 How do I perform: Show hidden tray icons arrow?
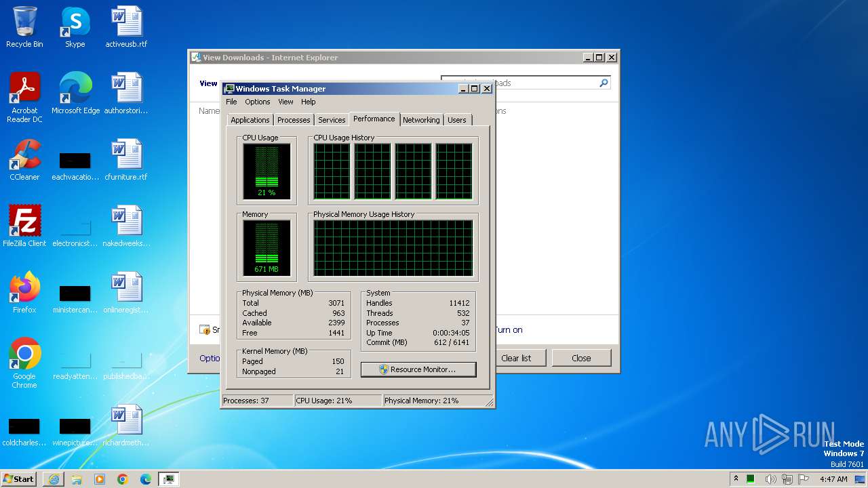(736, 479)
